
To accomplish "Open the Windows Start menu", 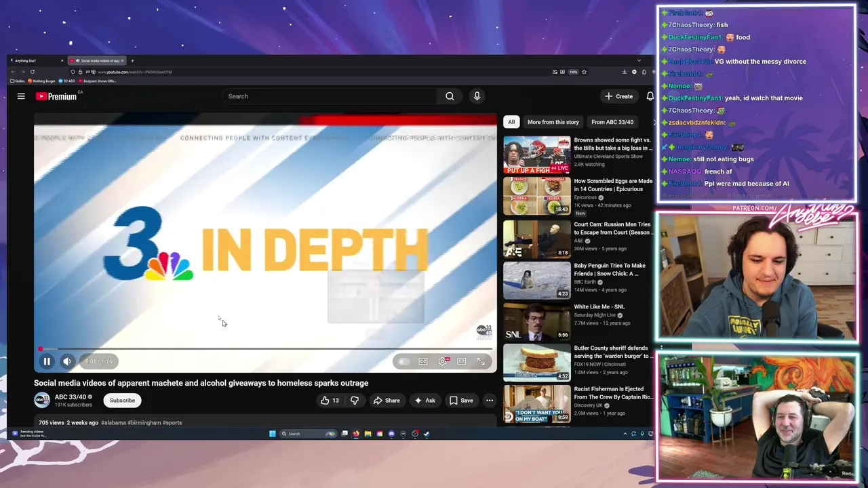I will [272, 434].
